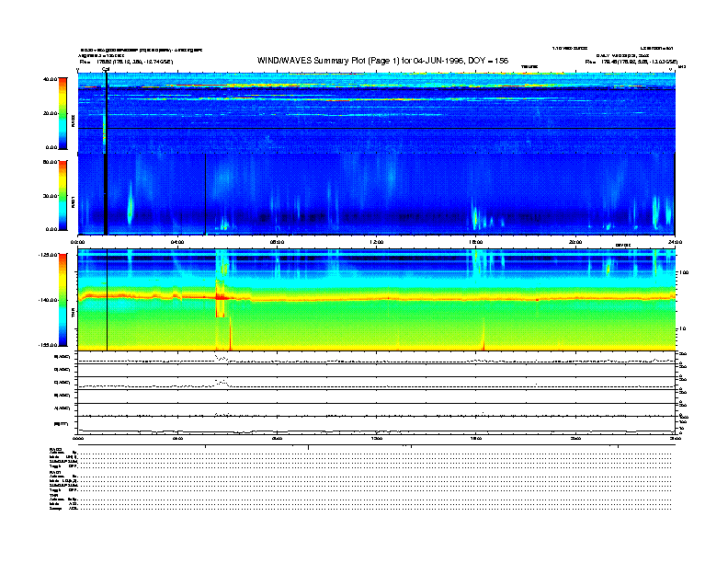The height and width of the screenshot is (563, 728).
Task: Click the 30.00 label on RAD1 scale
Action: point(50,196)
